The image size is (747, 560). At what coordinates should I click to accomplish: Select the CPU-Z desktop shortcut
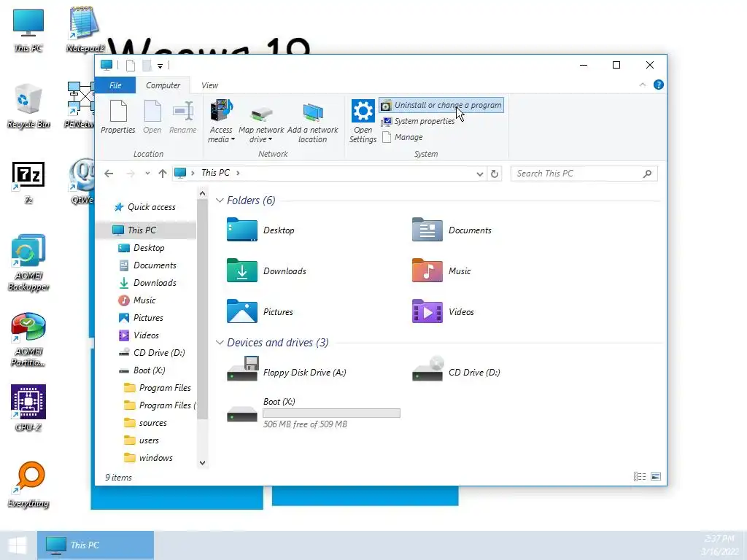(28, 408)
